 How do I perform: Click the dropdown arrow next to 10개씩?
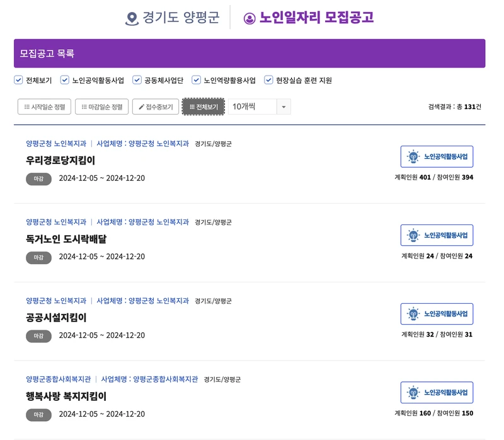(283, 106)
